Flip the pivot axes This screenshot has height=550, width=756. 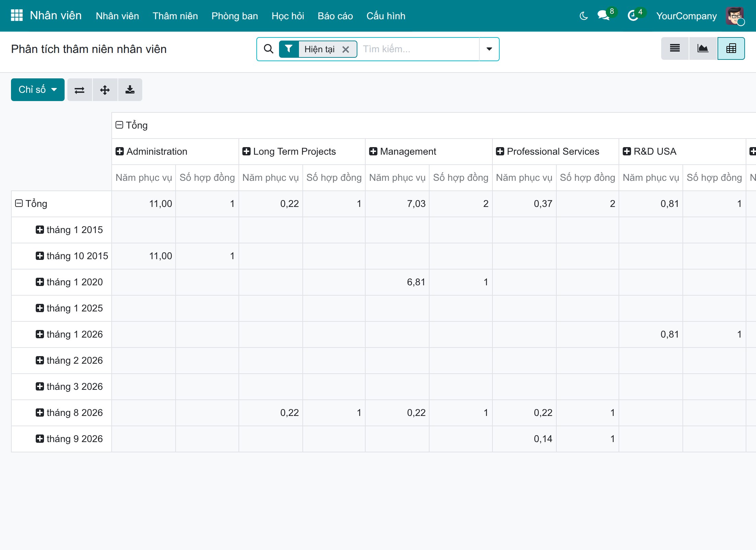tap(79, 90)
